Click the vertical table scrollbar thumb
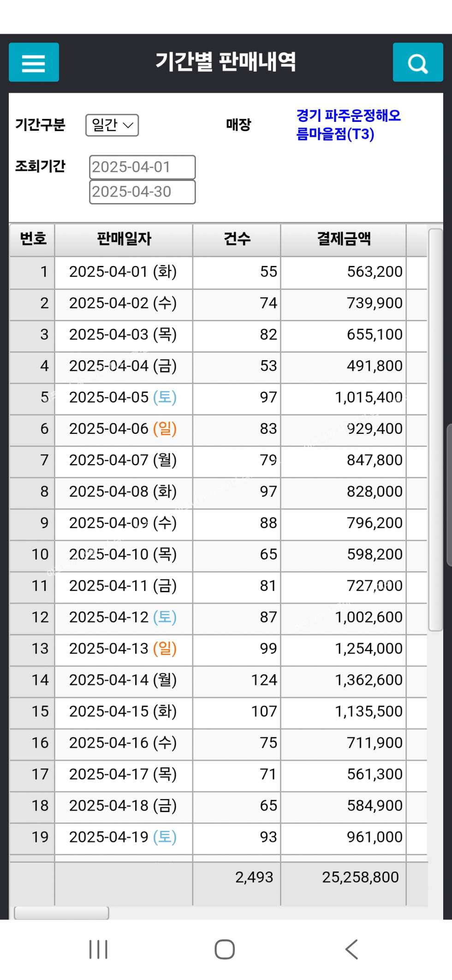The image size is (452, 980). pos(435,429)
